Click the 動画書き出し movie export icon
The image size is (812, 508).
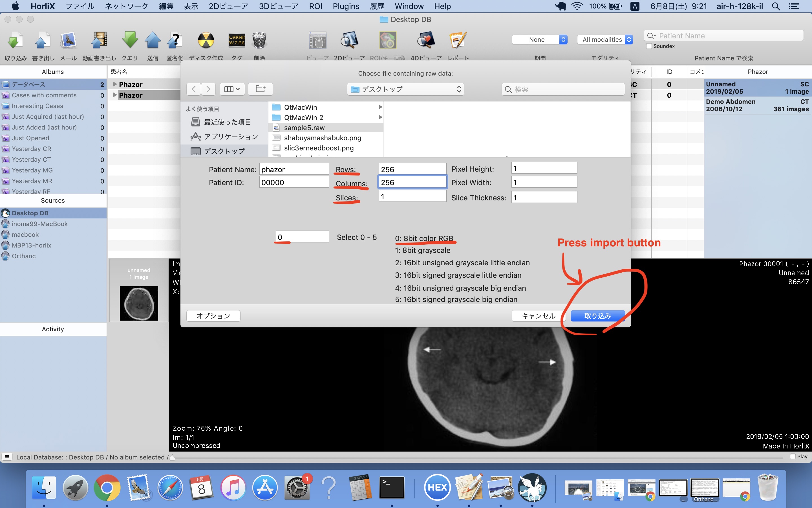(99, 41)
